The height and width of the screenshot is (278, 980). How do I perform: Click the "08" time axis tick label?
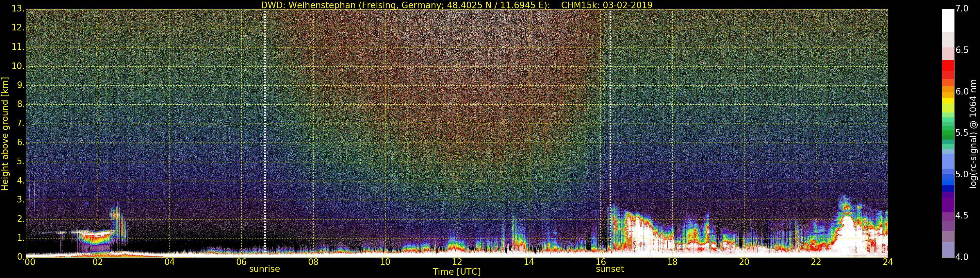coord(313,262)
